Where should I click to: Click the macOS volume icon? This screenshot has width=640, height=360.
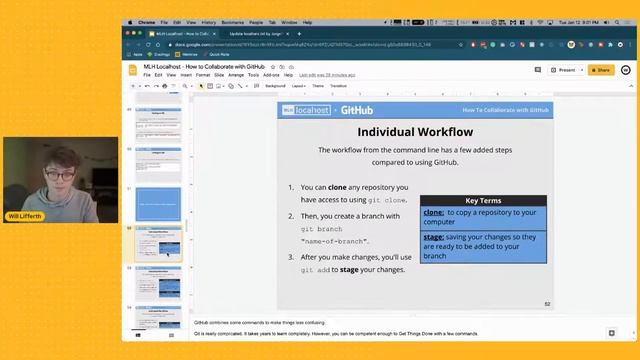(x=607, y=22)
